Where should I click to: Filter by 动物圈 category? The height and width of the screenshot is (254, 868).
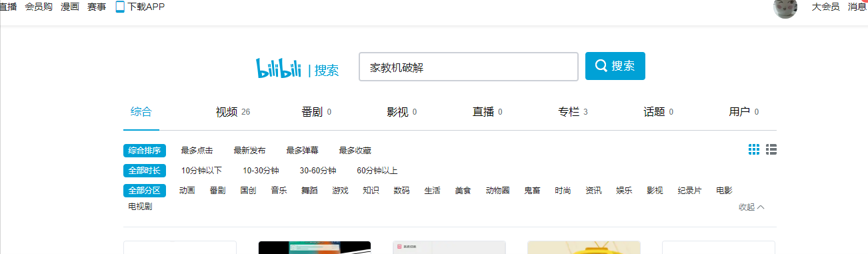[x=497, y=191]
